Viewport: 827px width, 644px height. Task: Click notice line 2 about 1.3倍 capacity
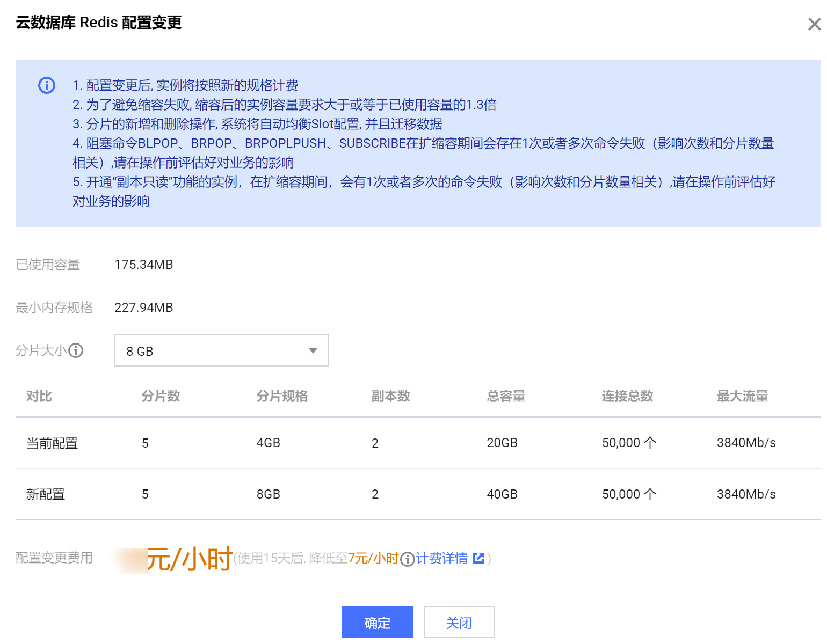[x=285, y=105]
